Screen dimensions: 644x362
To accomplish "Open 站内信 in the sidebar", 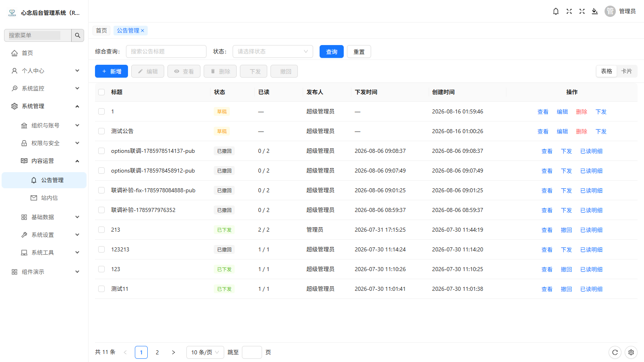I will [x=50, y=198].
